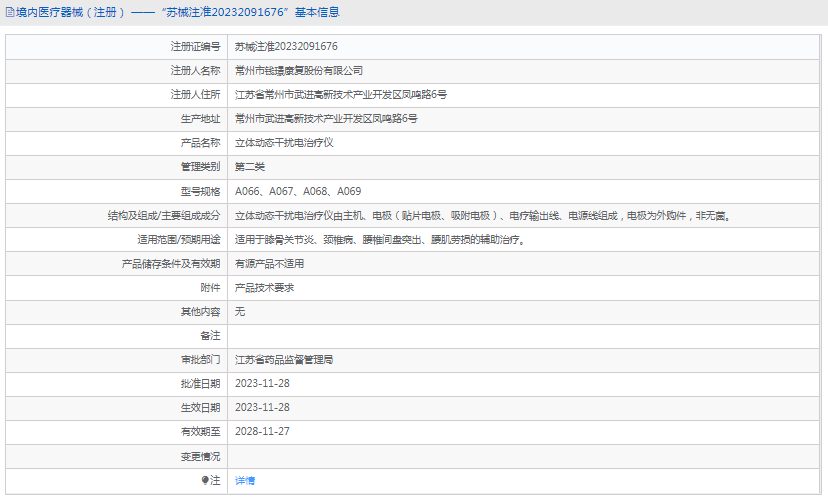Click storage value 有源产品不适用
The image size is (828, 501).
click(269, 263)
